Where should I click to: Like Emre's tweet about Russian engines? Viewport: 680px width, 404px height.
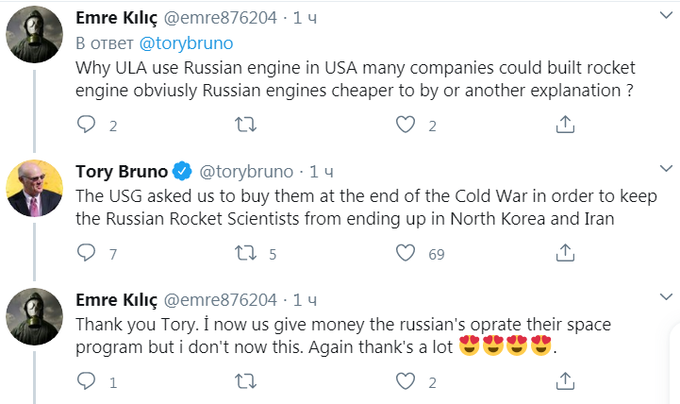point(405,125)
